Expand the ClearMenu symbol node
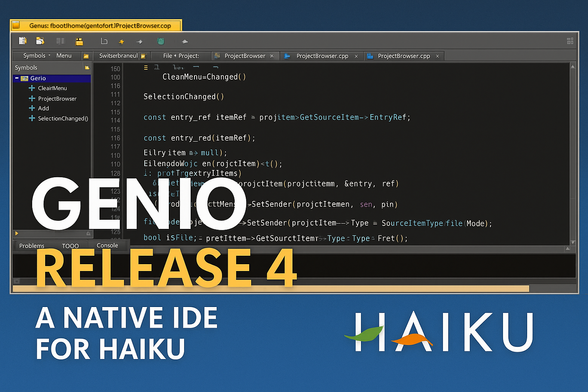Screen dimensions: 588x392 click(32, 88)
